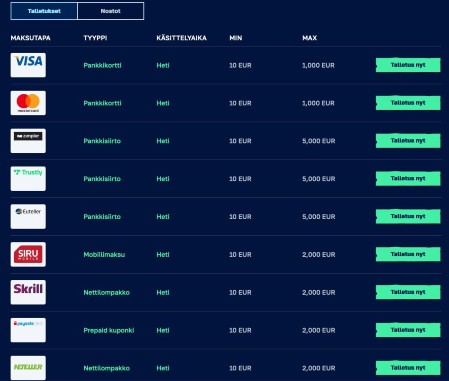Click Heti processing time in Paysafecard row

pos(163,330)
